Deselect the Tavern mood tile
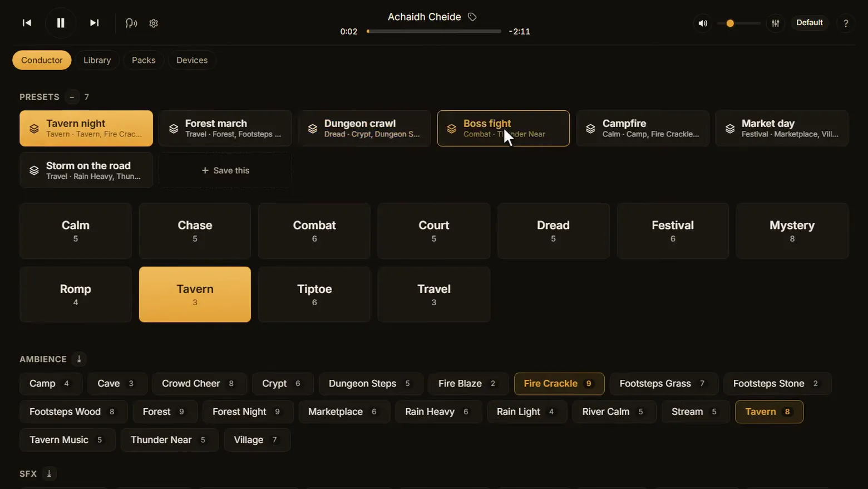Viewport: 868px width, 489px height. pyautogui.click(x=195, y=294)
